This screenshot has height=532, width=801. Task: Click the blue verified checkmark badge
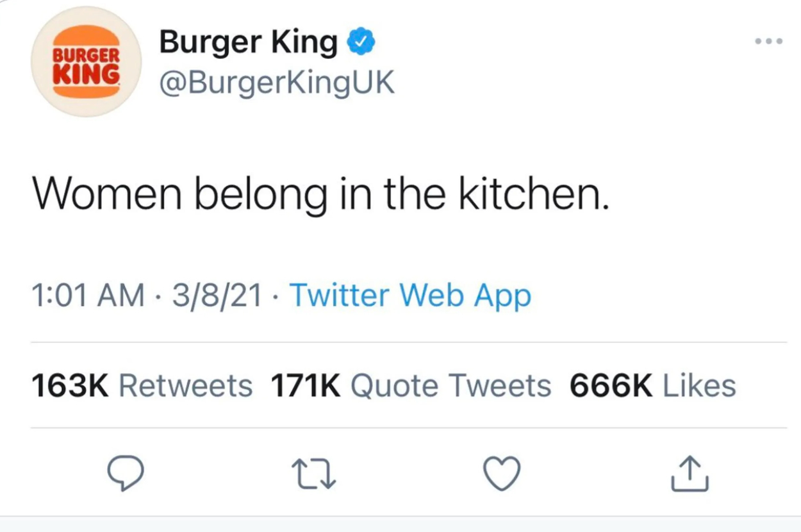[361, 42]
